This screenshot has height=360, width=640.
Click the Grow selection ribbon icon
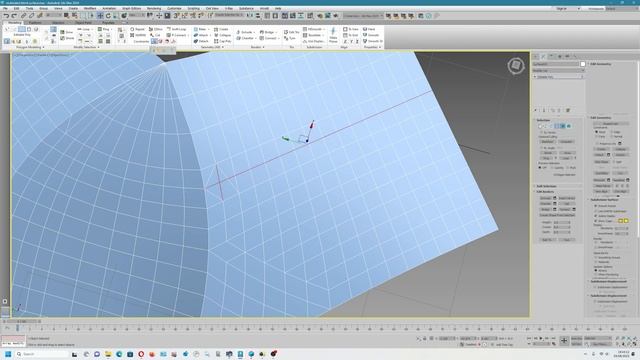[67, 32]
